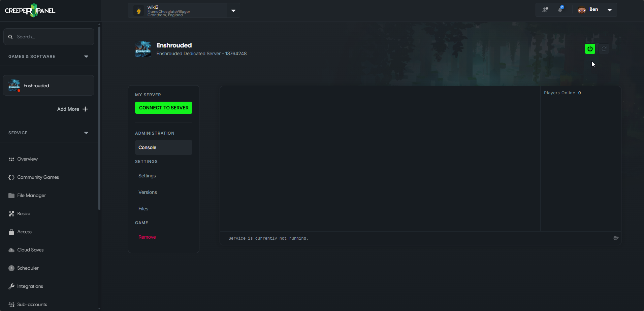Open the Ben account dropdown arrow
The image size is (644, 311).
pyautogui.click(x=610, y=10)
